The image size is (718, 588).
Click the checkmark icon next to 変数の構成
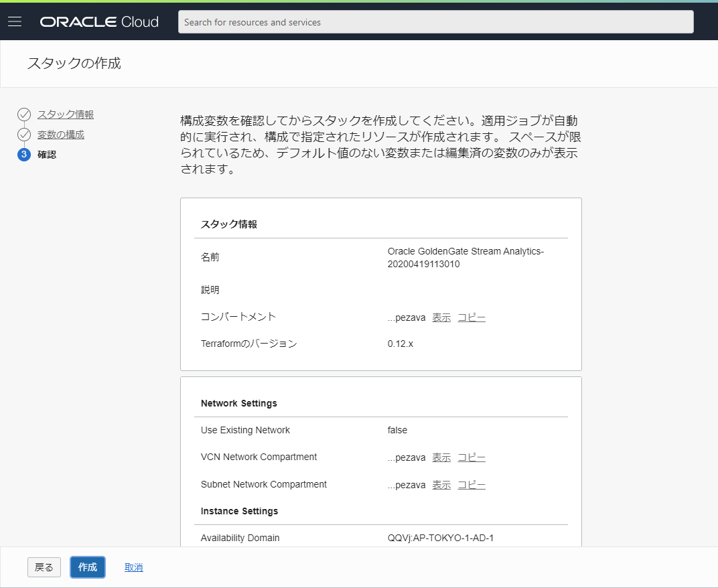(24, 134)
